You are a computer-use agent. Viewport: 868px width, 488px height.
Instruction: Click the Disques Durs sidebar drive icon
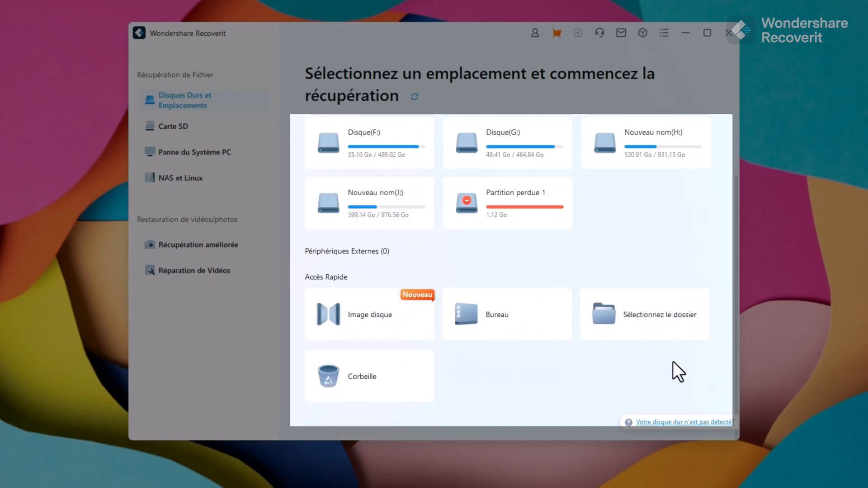(150, 100)
